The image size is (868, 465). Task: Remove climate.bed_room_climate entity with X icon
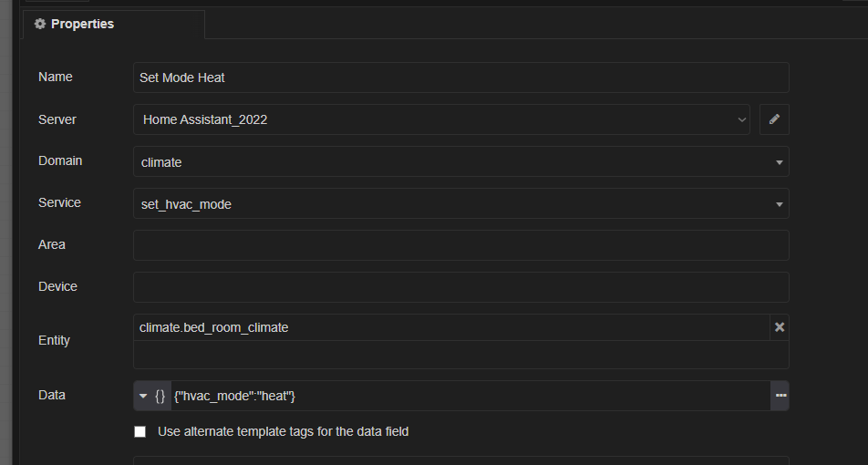(780, 327)
